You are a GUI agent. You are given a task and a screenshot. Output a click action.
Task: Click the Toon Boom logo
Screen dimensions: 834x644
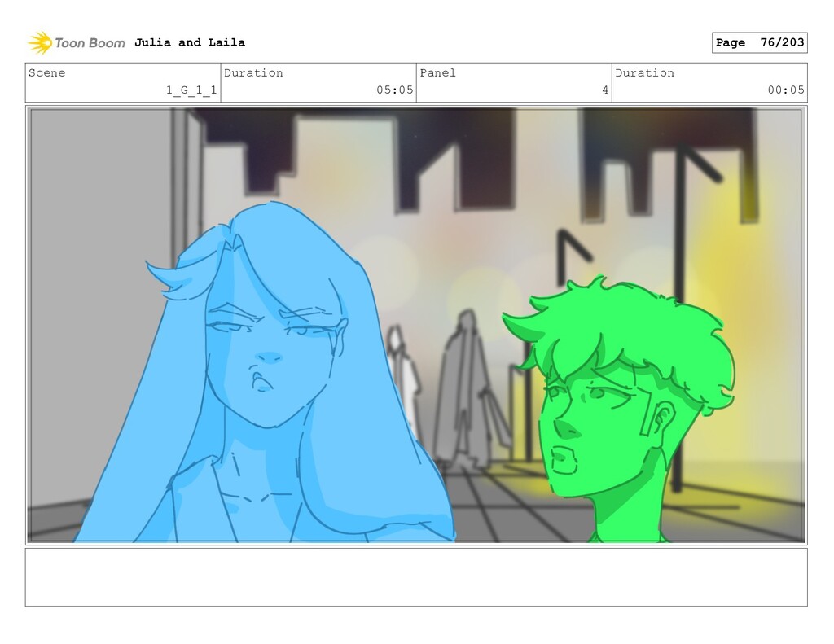pos(76,42)
